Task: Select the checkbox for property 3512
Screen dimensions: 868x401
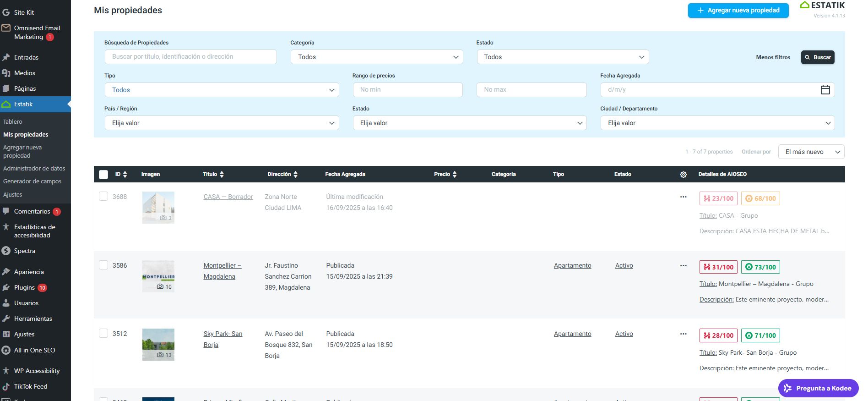Action: coord(103,334)
